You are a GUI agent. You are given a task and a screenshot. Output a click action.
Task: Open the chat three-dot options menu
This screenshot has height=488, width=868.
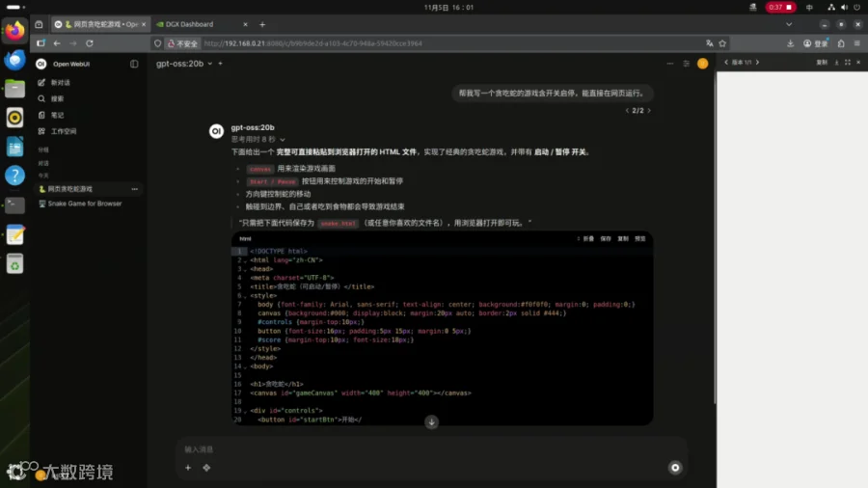(670, 64)
